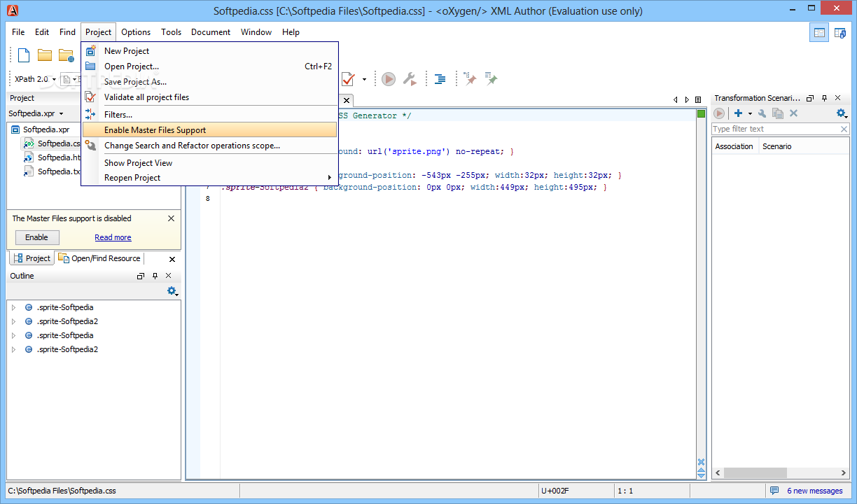Screen dimensions: 857x504
Task: Open the File menu
Action: (x=18, y=32)
